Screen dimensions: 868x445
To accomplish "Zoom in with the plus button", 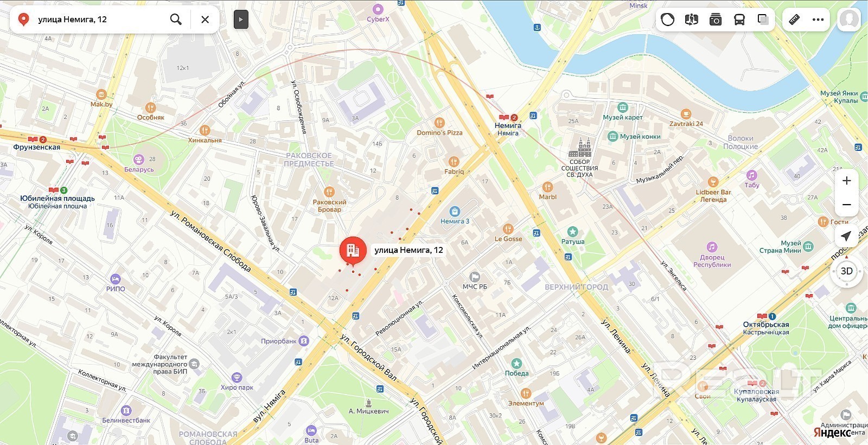I will tap(847, 181).
